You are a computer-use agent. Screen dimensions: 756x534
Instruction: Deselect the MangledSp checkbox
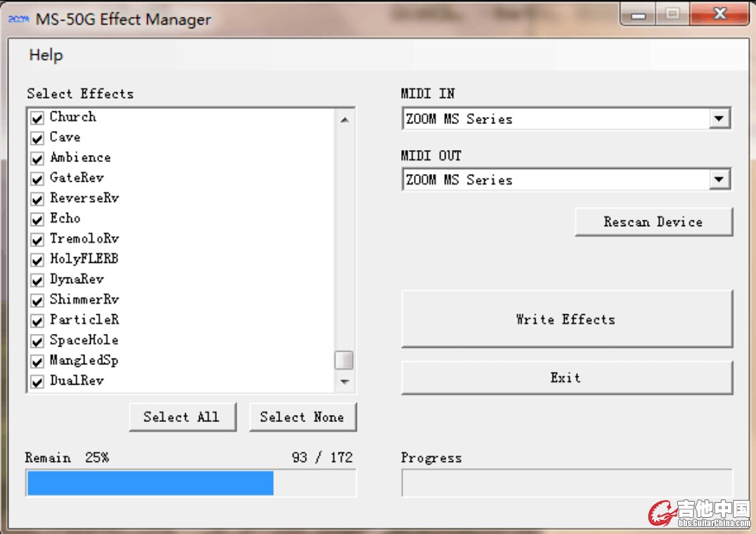click(37, 361)
